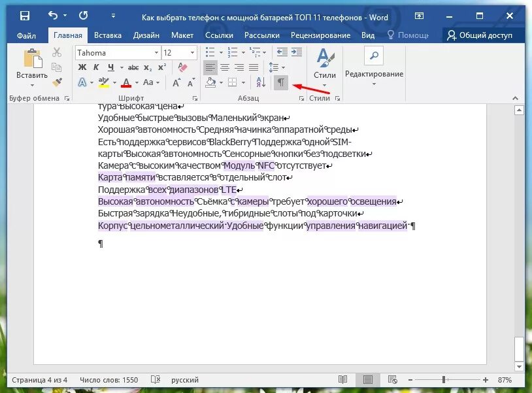Decrease the paragraph indent
The height and width of the screenshot is (393, 532).
coord(282,52)
